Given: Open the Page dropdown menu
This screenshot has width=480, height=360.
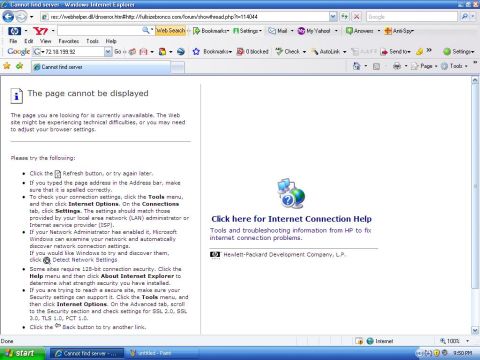Looking at the screenshot, I should pos(424,66).
